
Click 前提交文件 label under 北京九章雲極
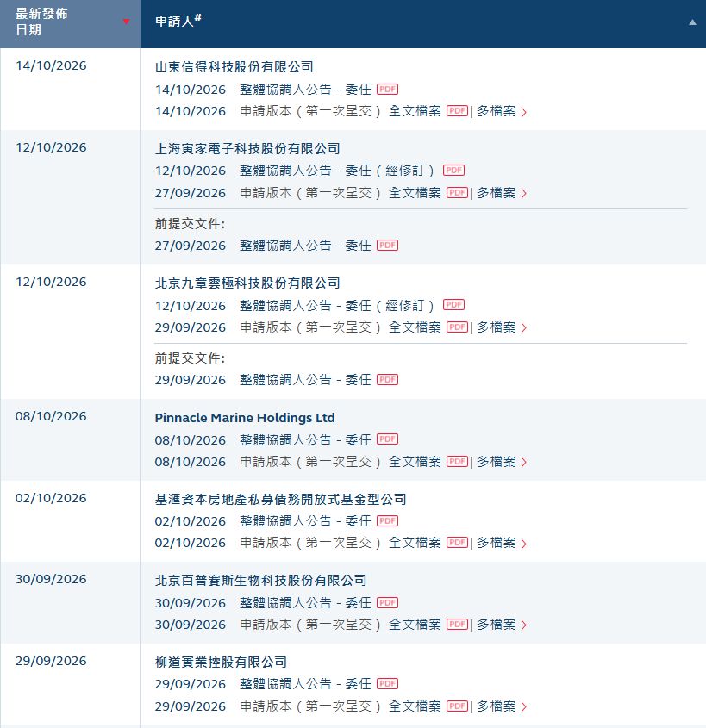click(x=190, y=358)
